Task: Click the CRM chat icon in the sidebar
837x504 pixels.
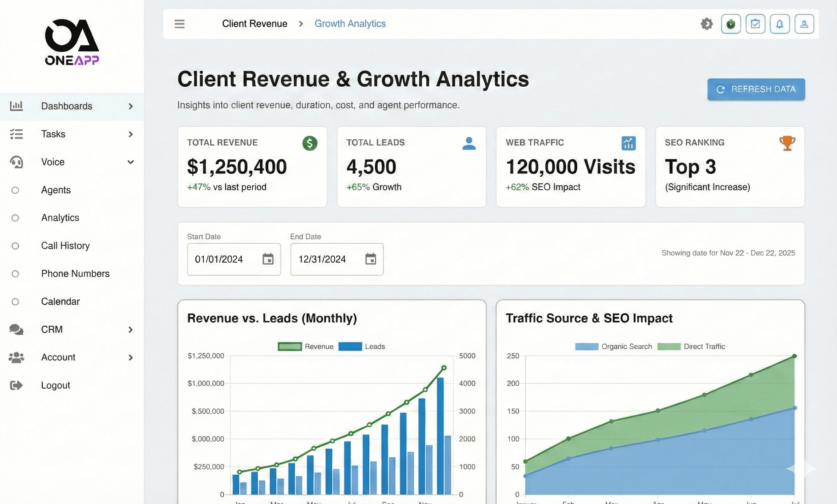Action: pos(17,329)
